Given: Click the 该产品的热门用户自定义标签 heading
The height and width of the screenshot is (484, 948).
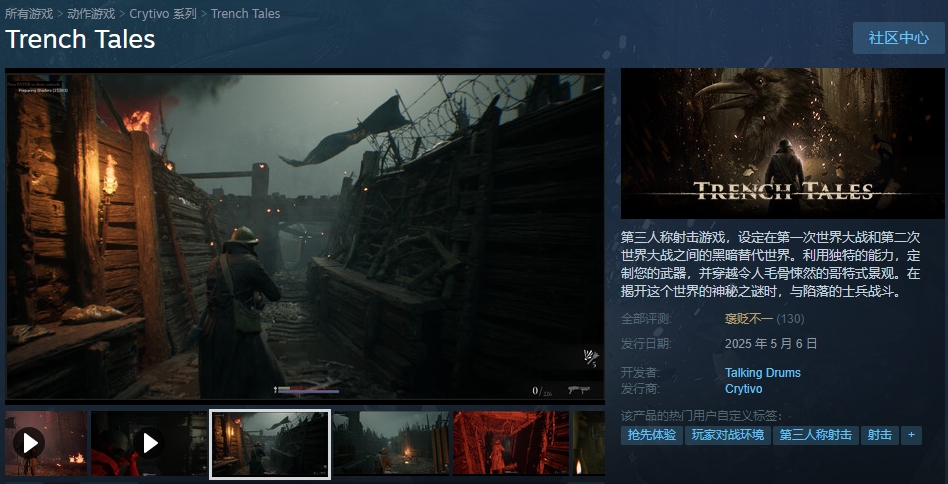Looking at the screenshot, I should [701, 416].
